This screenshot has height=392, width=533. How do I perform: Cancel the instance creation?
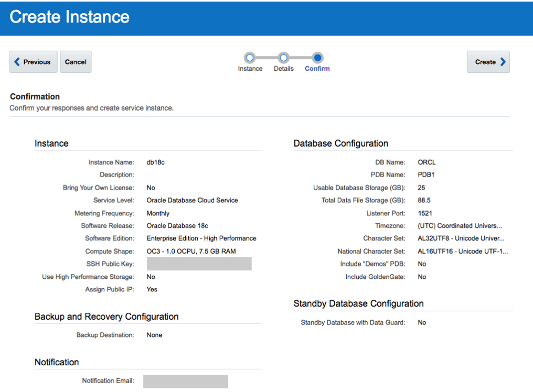[x=76, y=62]
